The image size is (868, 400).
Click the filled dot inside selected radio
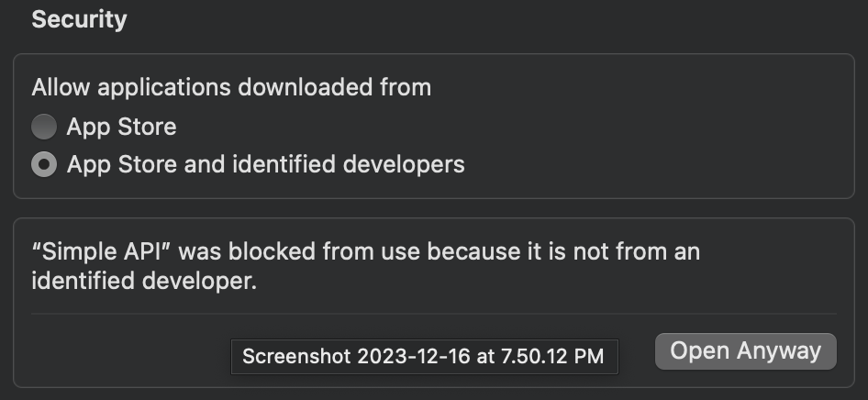(x=44, y=164)
